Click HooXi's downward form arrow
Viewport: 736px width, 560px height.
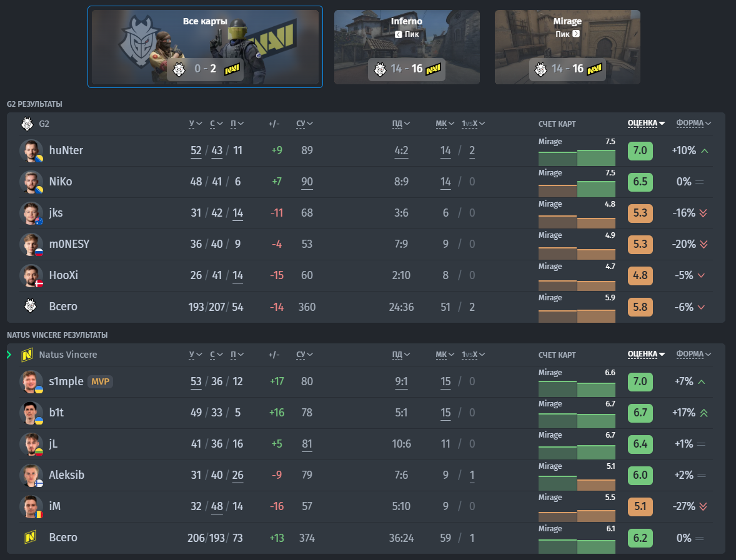[x=701, y=276]
